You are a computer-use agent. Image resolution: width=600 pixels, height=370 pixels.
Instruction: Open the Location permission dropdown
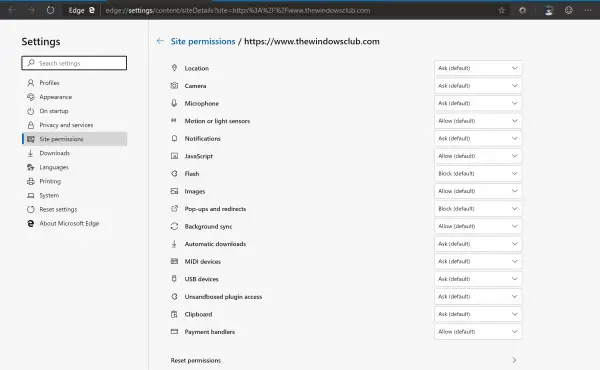pos(478,68)
